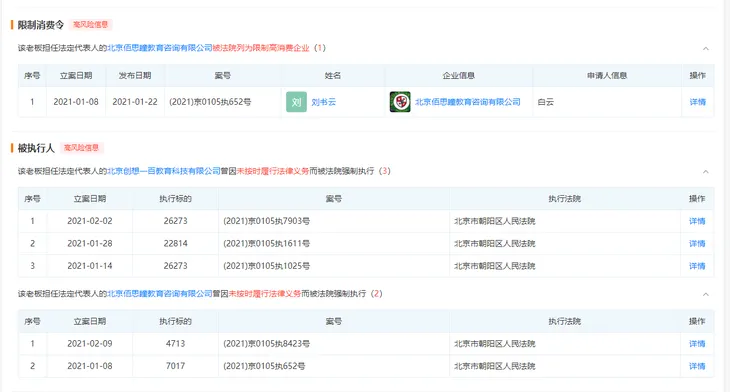Select date cell 2021-02-02

coord(90,221)
